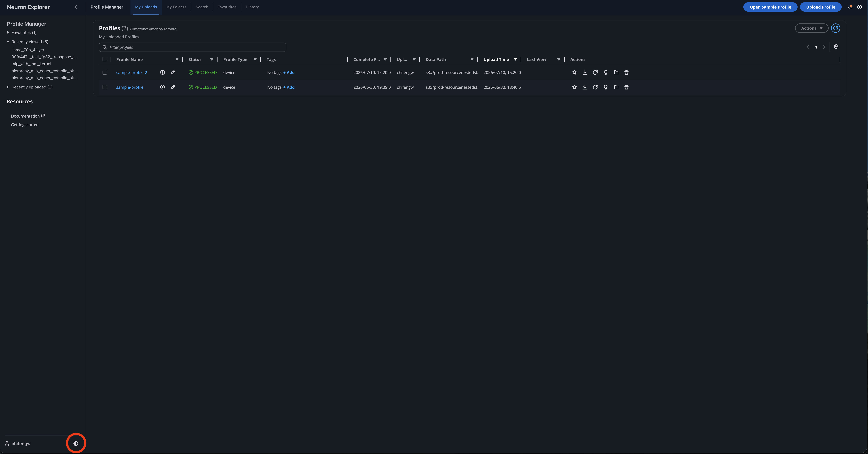Add a tag to sample-profile-2
The height and width of the screenshot is (454, 868).
pyautogui.click(x=289, y=73)
